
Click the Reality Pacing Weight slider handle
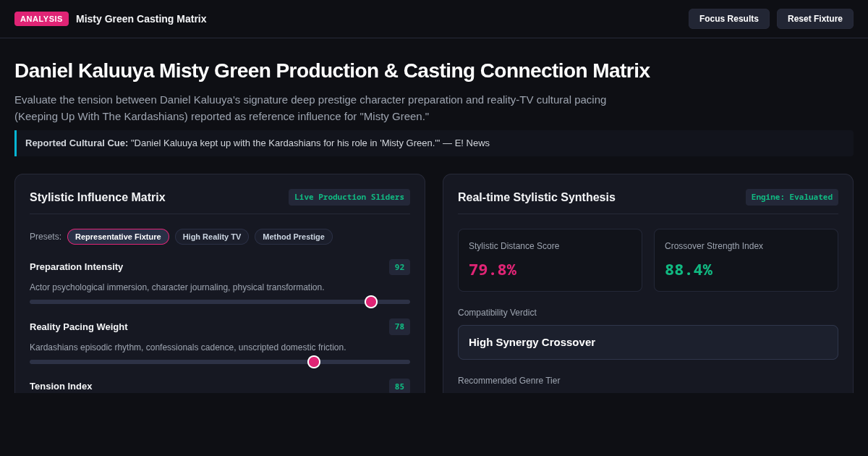click(314, 362)
